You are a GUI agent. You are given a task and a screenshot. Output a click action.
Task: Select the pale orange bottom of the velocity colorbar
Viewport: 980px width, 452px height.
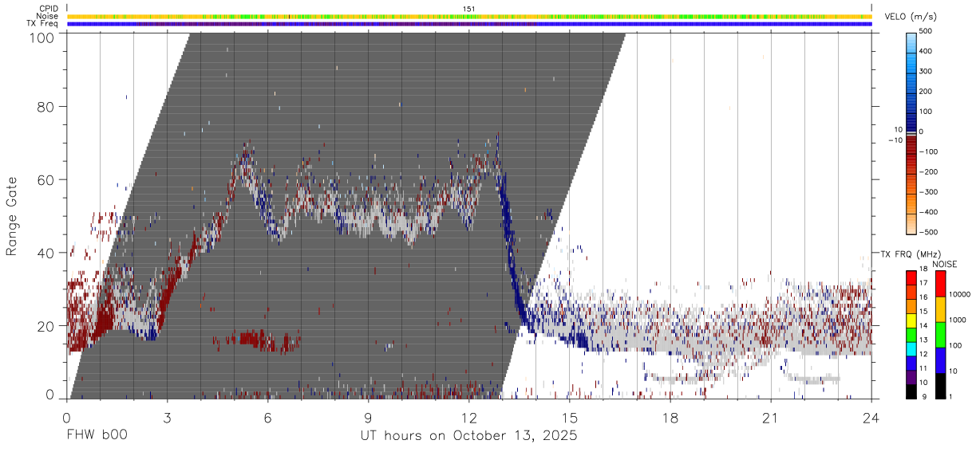[911, 225]
